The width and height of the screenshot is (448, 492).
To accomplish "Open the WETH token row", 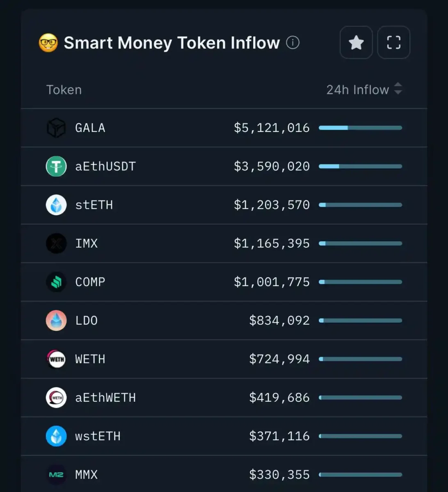I will [x=224, y=359].
